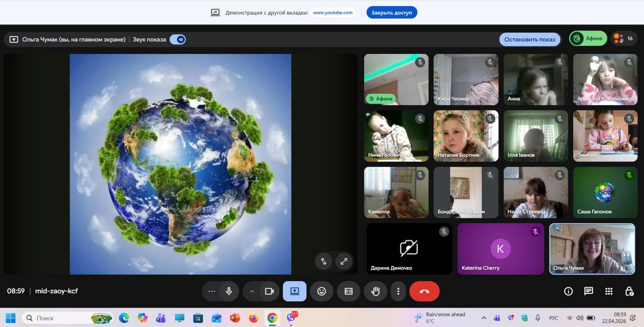Expand the camera settings chevron
The width and height of the screenshot is (644, 327).
point(252,291)
